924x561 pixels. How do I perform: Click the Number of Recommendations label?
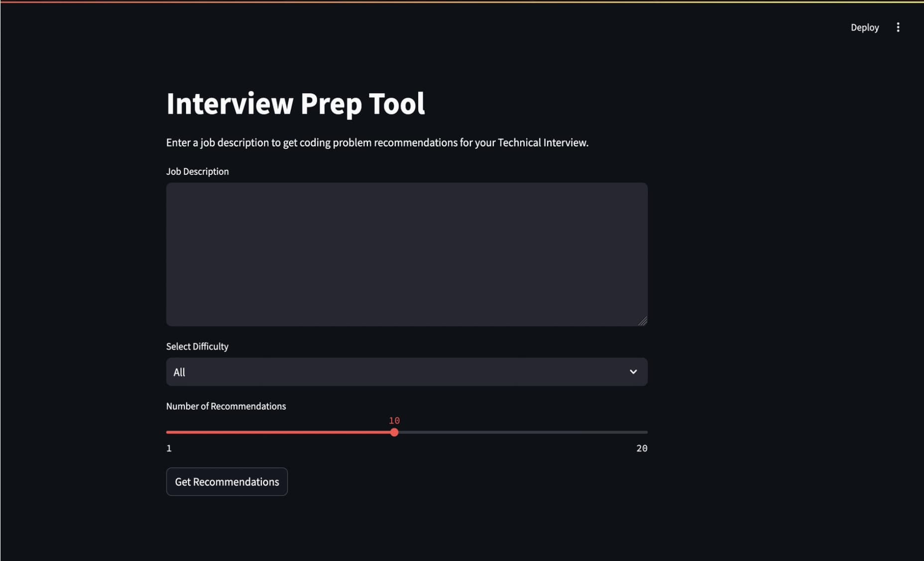click(226, 406)
